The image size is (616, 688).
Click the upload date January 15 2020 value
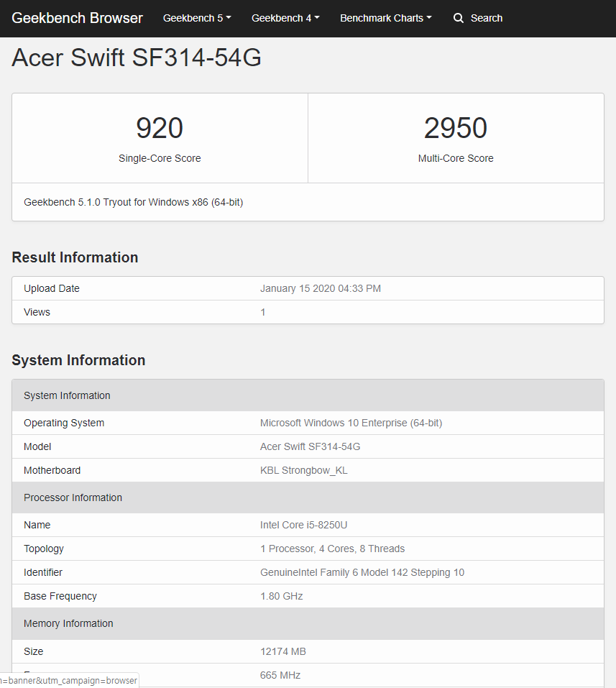[x=321, y=289]
